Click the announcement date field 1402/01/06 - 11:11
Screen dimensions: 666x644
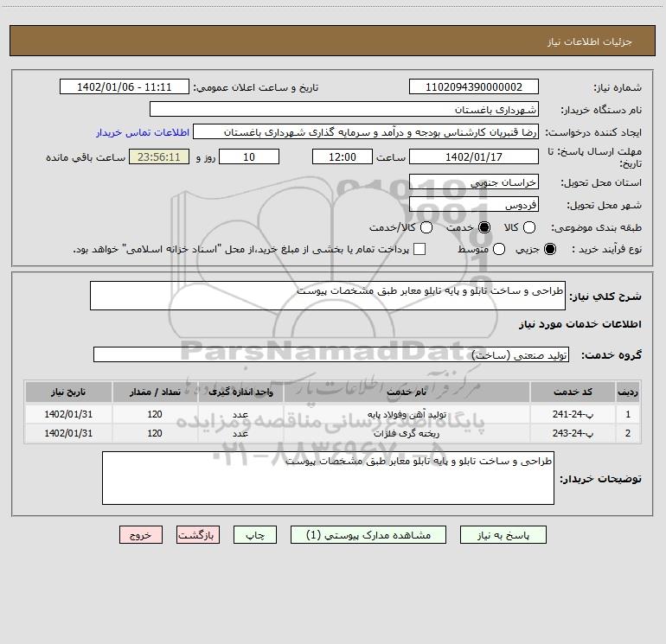124,86
